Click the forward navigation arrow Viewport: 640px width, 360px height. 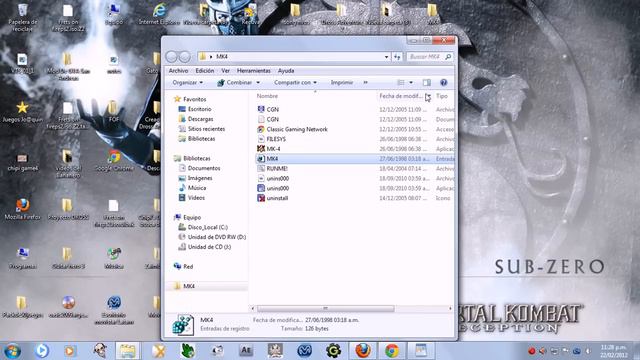coord(184,57)
